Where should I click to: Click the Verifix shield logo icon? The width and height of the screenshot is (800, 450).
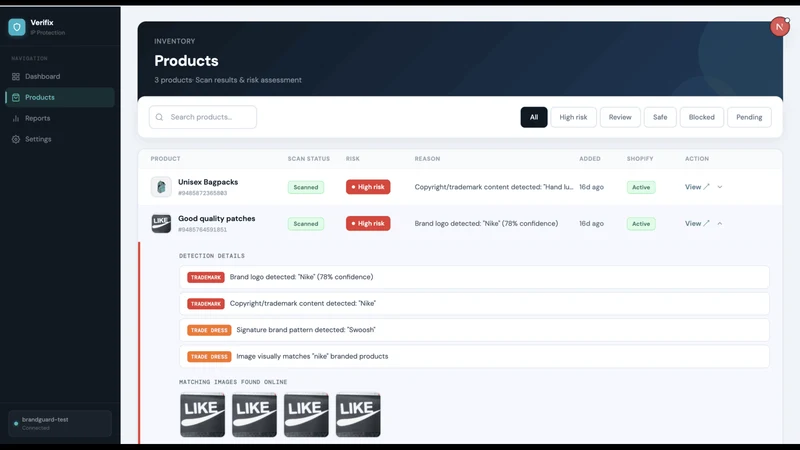tap(17, 27)
